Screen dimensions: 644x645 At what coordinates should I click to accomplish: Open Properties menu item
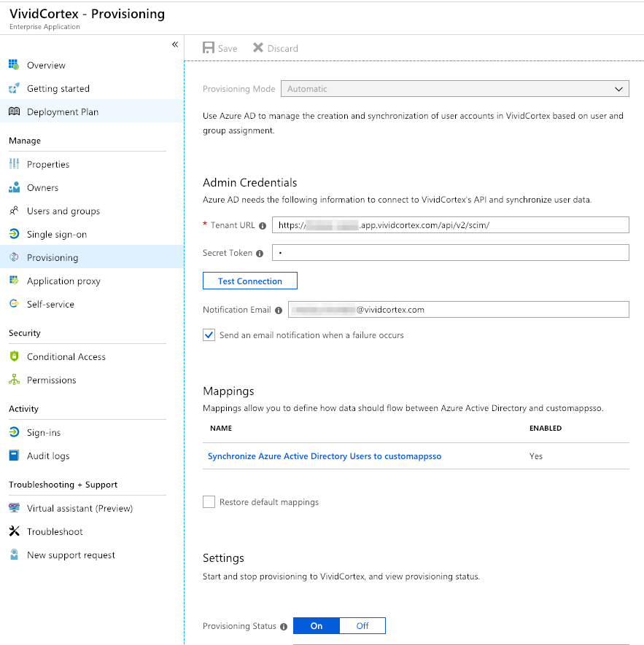[48, 164]
